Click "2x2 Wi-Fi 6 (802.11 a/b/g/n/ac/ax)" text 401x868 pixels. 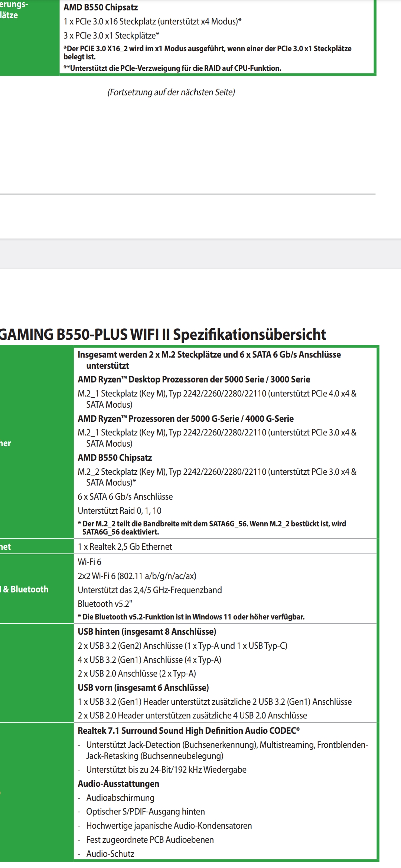[137, 576]
